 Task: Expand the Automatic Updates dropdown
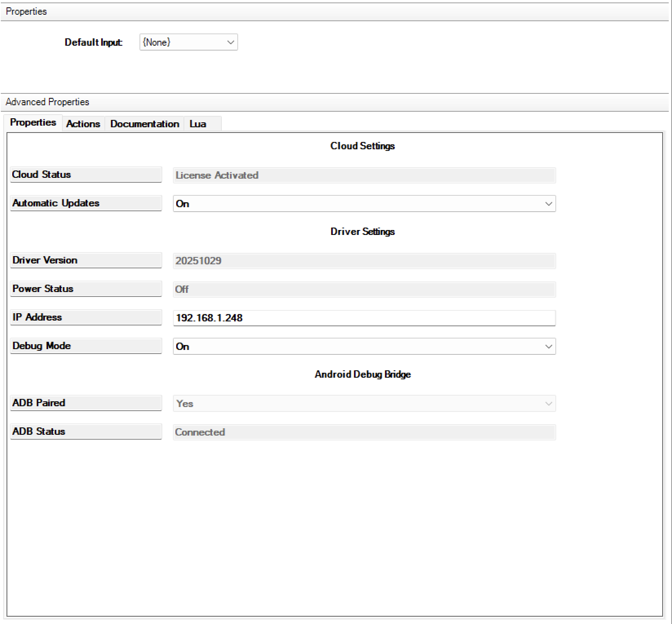point(364,204)
